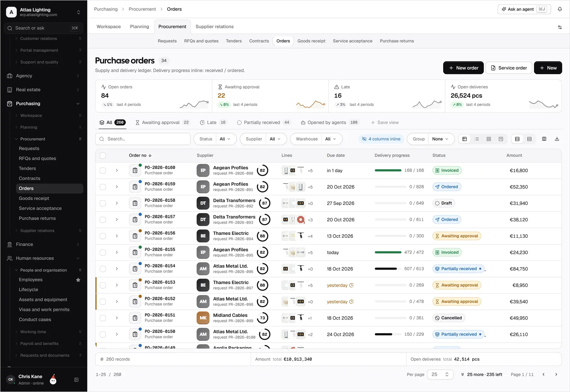Toggle the sidebar collapse icon
Viewport: 570px width, 392px height.
tap(76, 380)
